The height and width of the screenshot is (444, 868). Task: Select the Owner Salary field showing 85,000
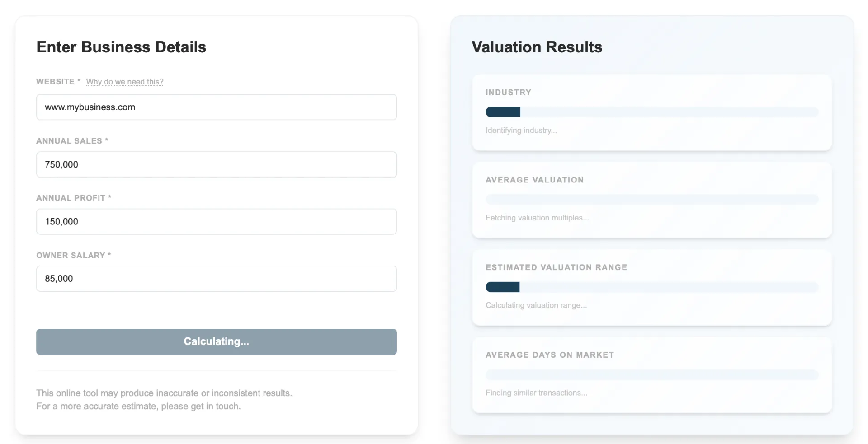(216, 279)
